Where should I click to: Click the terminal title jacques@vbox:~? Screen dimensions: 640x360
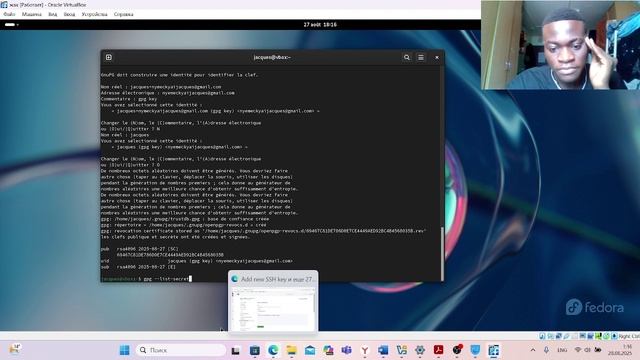pyautogui.click(x=272, y=57)
